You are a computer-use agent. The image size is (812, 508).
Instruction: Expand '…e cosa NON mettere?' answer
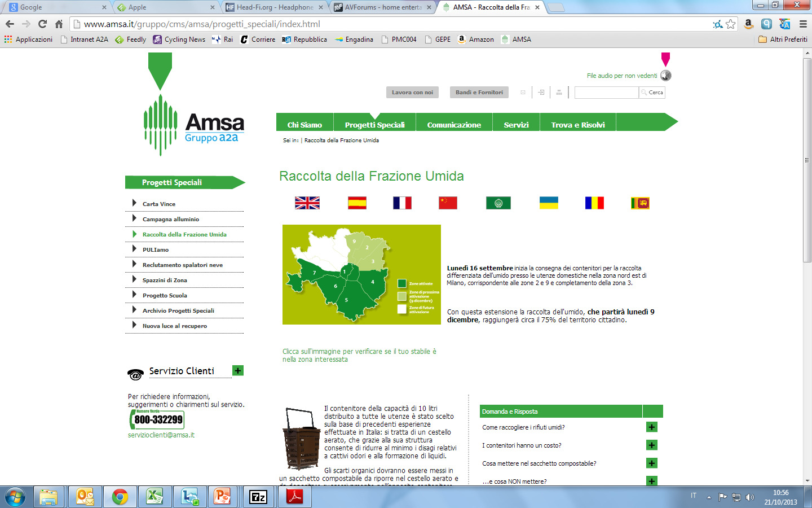pos(652,481)
